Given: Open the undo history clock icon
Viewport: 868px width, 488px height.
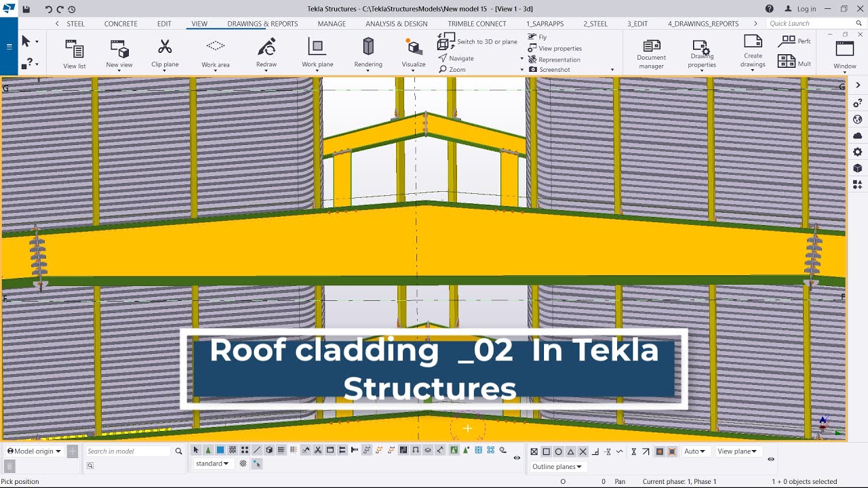Looking at the screenshot, I should (71, 9).
